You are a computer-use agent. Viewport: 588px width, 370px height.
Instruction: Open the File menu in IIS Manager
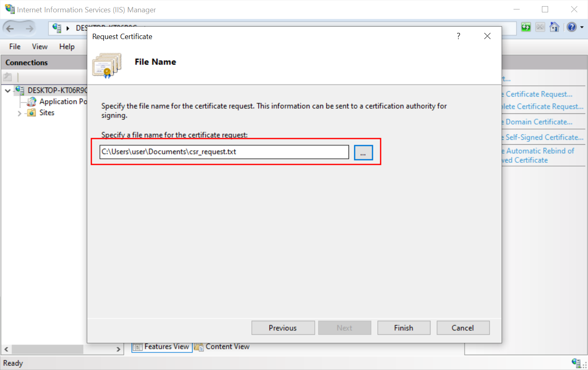coord(15,46)
